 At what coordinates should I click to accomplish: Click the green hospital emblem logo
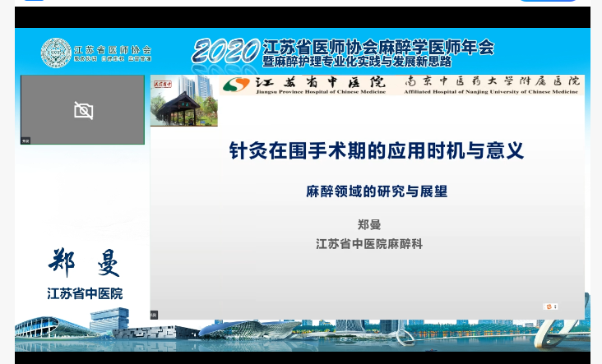[236, 84]
